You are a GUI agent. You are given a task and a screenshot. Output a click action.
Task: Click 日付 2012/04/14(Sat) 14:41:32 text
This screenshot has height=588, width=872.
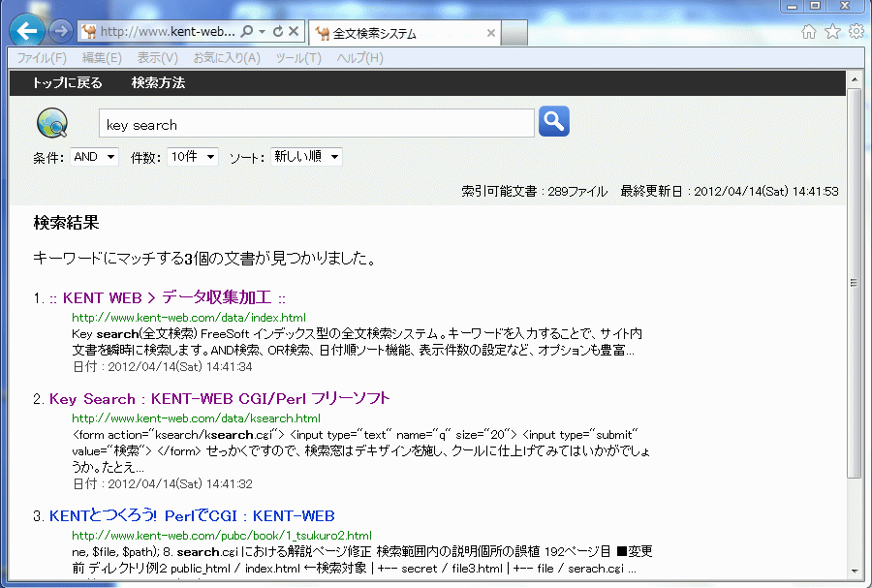tap(163, 484)
